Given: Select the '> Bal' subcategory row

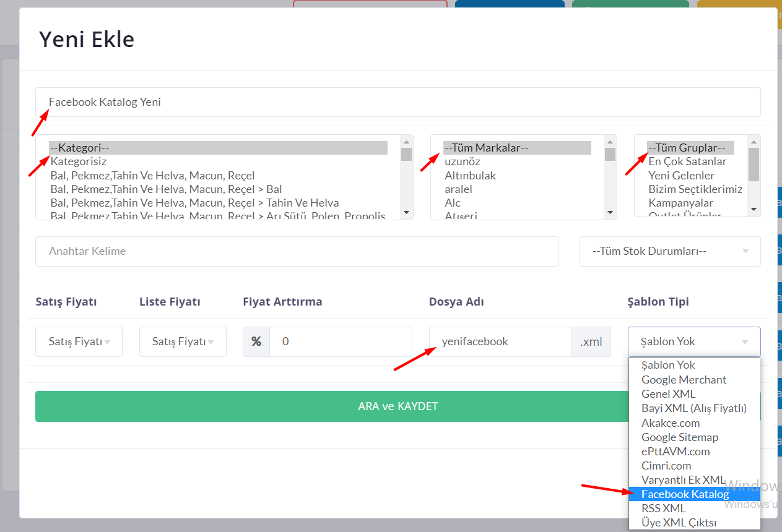Looking at the screenshot, I should 218,189.
